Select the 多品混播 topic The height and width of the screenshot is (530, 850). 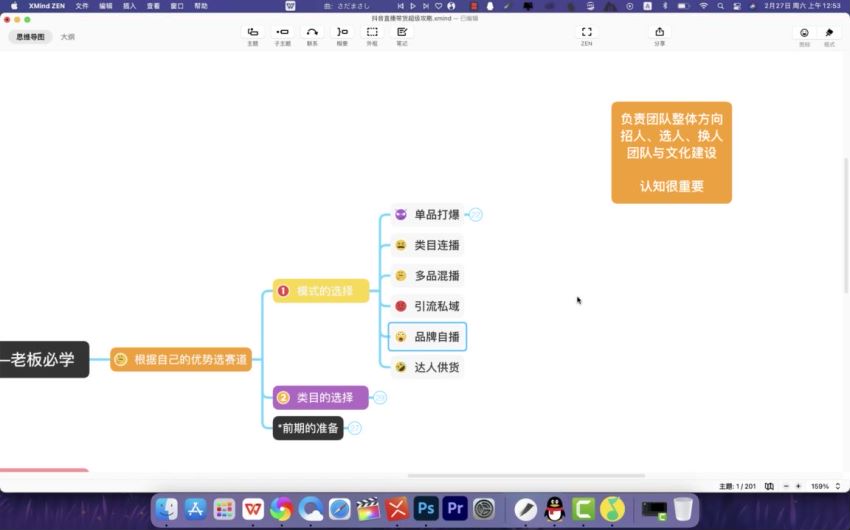(427, 275)
